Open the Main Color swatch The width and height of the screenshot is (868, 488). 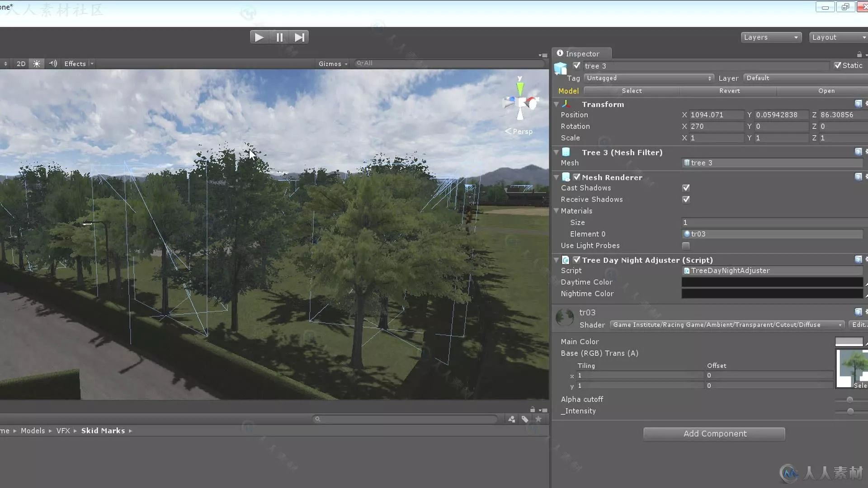coord(849,342)
